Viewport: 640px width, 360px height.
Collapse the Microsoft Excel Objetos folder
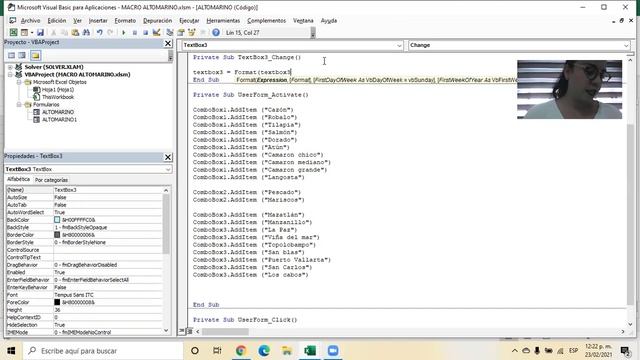point(19,82)
